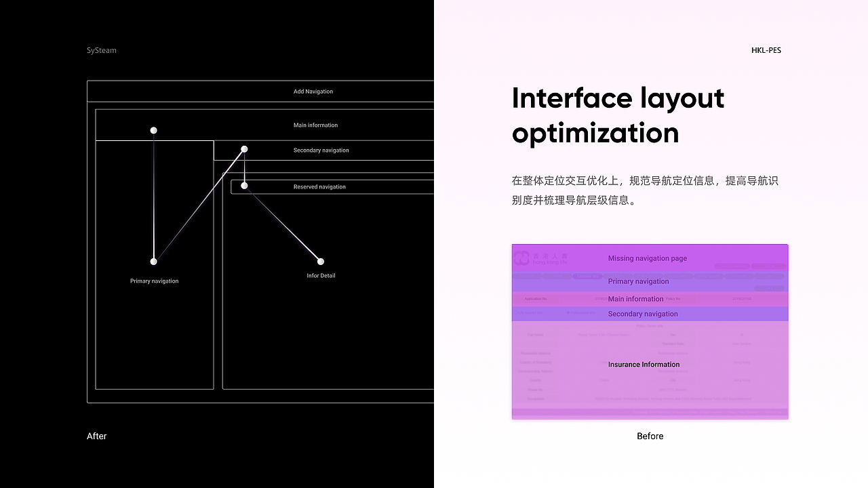This screenshot has height=488, width=868.
Task: Select the 'Add Navigation' bar in the wireframe
Action: tap(260, 91)
